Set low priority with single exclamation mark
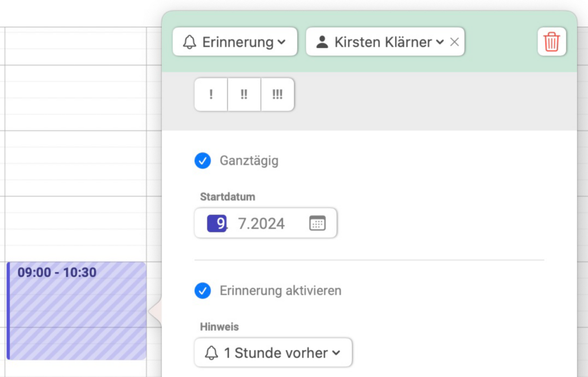 click(211, 95)
